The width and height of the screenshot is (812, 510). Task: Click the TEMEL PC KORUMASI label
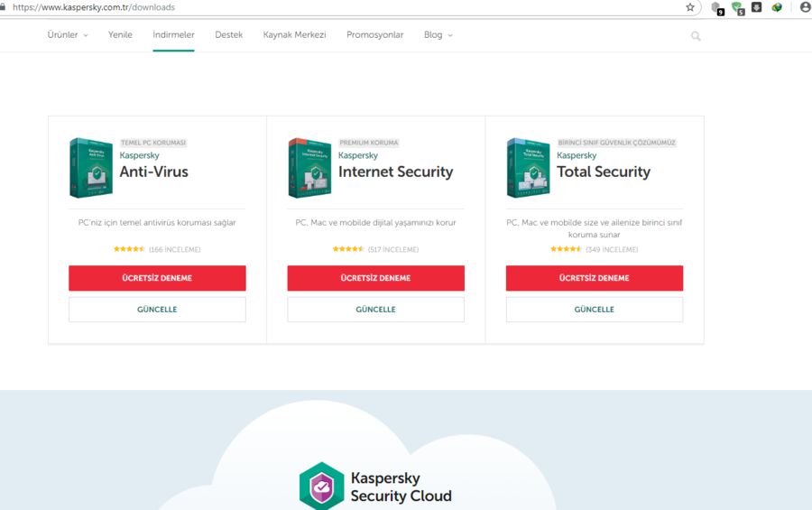[x=153, y=143]
